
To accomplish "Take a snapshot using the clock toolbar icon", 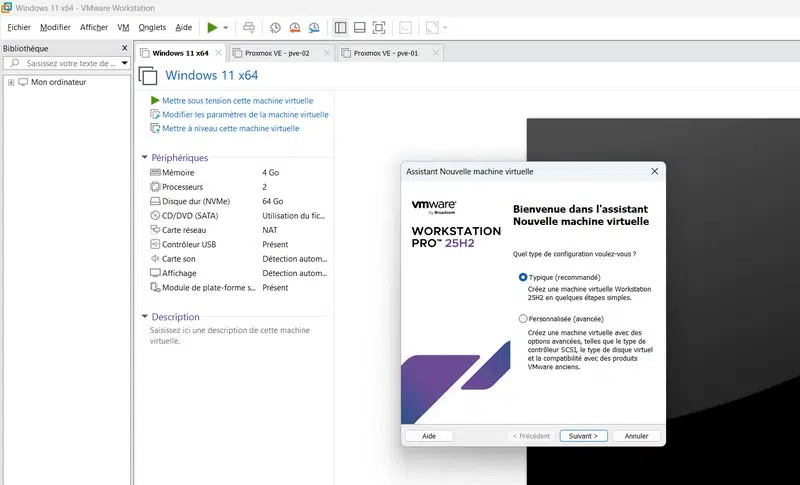I will (275, 28).
